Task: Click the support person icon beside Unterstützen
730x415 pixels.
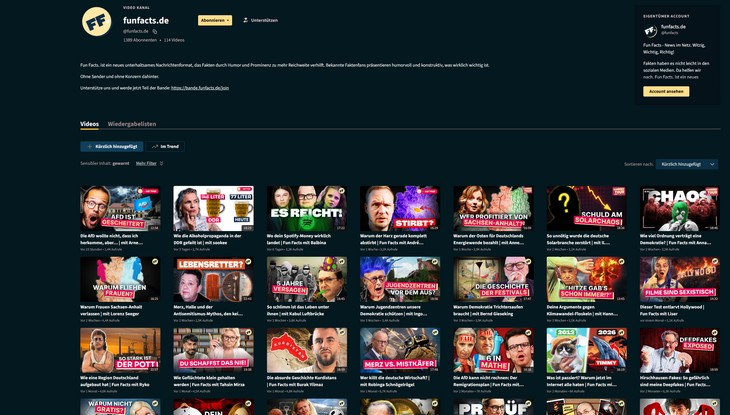Action: click(245, 20)
